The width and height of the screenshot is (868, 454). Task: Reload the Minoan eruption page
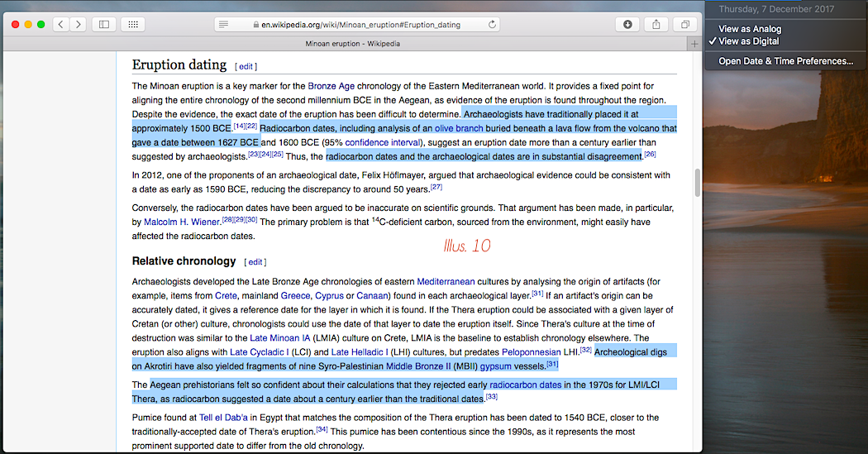click(492, 24)
